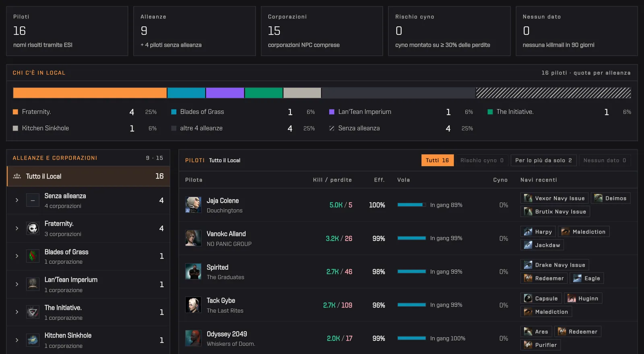Image resolution: width=644 pixels, height=354 pixels.
Task: Click the Kitchen Sinkhole alliance logo
Action: pyautogui.click(x=33, y=340)
